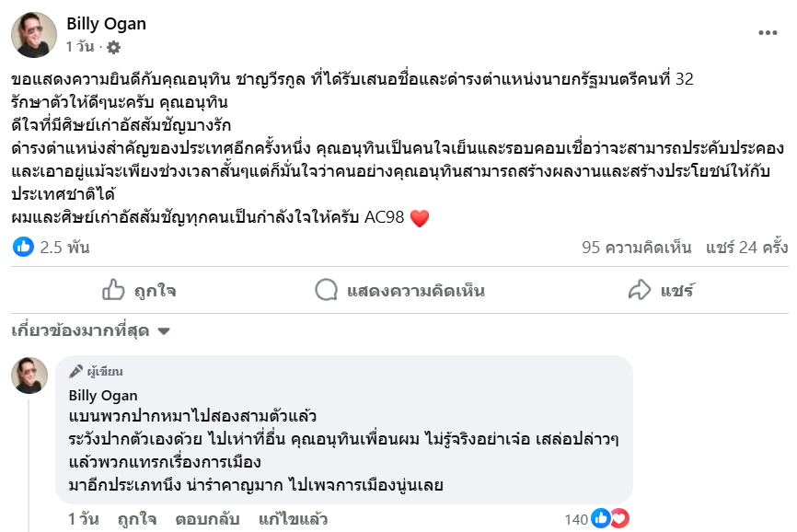
Task: View the แชร์ 24 ครั้ง shares list
Action: coord(746,247)
